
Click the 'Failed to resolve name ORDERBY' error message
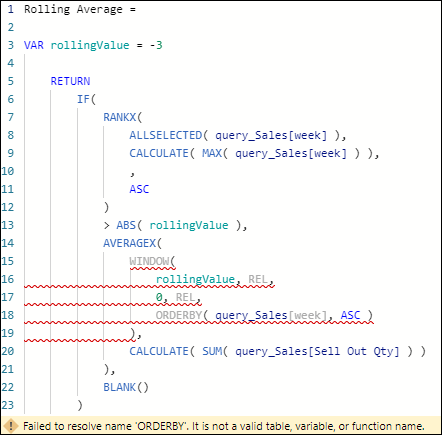pyautogui.click(x=224, y=426)
